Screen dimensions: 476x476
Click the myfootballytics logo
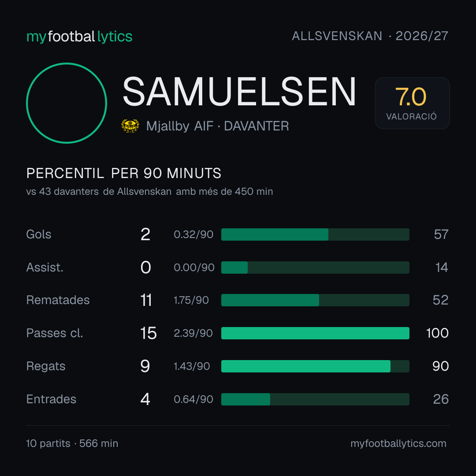(x=79, y=37)
